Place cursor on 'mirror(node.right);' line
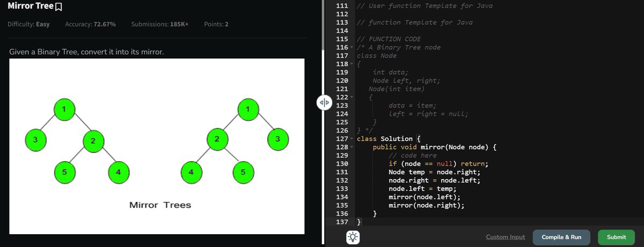The height and width of the screenshot is (247, 644). [427, 205]
